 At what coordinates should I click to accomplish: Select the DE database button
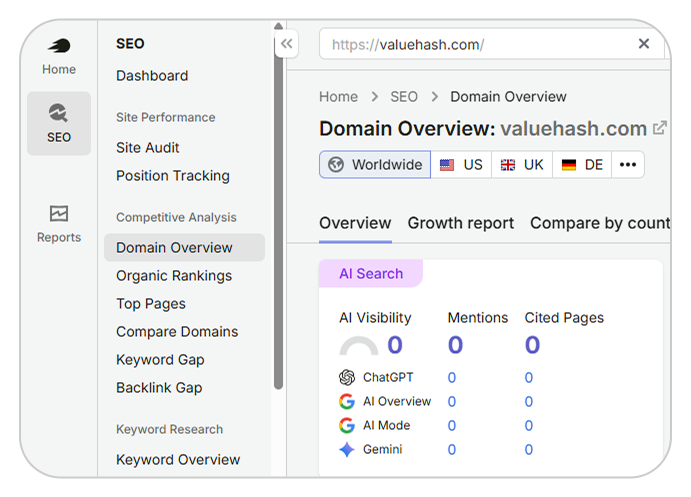click(x=582, y=164)
